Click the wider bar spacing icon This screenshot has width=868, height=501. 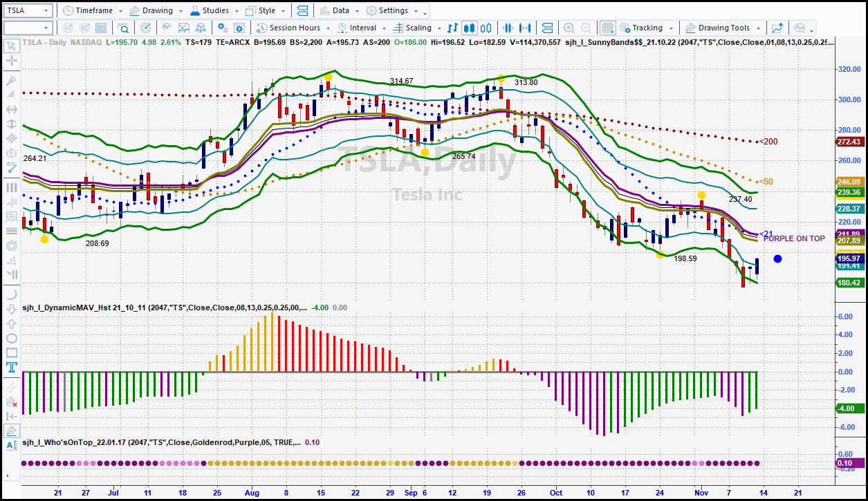[526, 28]
